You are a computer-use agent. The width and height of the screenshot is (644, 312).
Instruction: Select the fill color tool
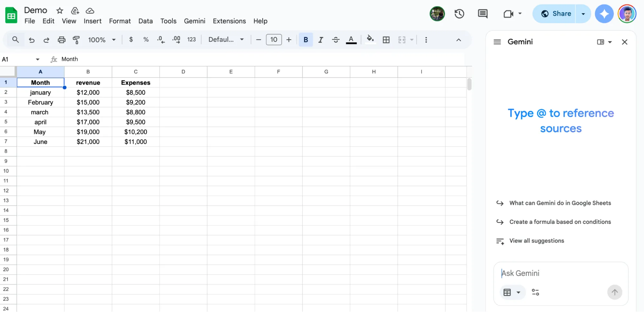370,40
